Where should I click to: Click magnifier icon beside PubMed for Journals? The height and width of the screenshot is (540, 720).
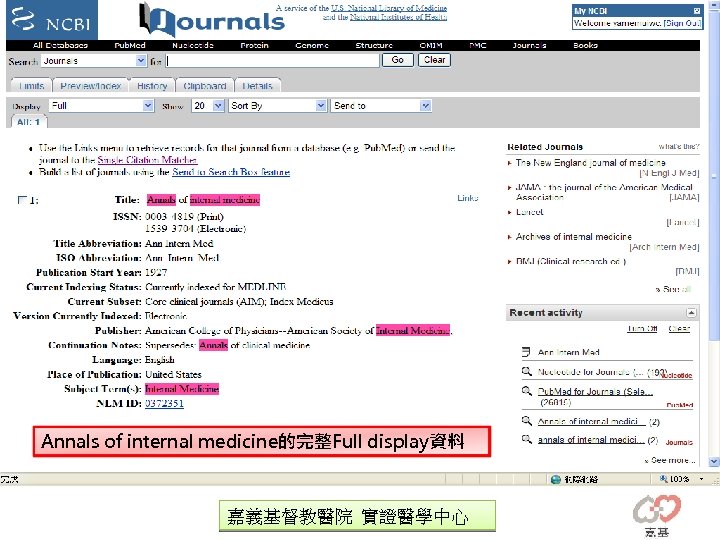point(526,391)
